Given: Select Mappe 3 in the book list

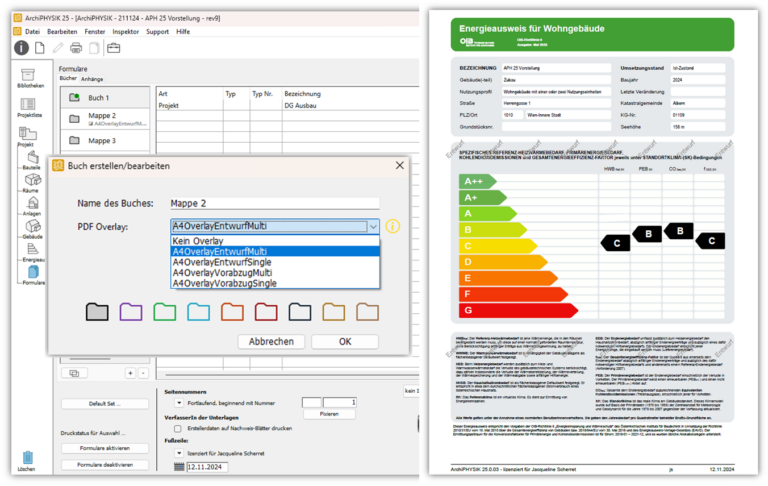Looking at the screenshot, I should click(x=105, y=141).
